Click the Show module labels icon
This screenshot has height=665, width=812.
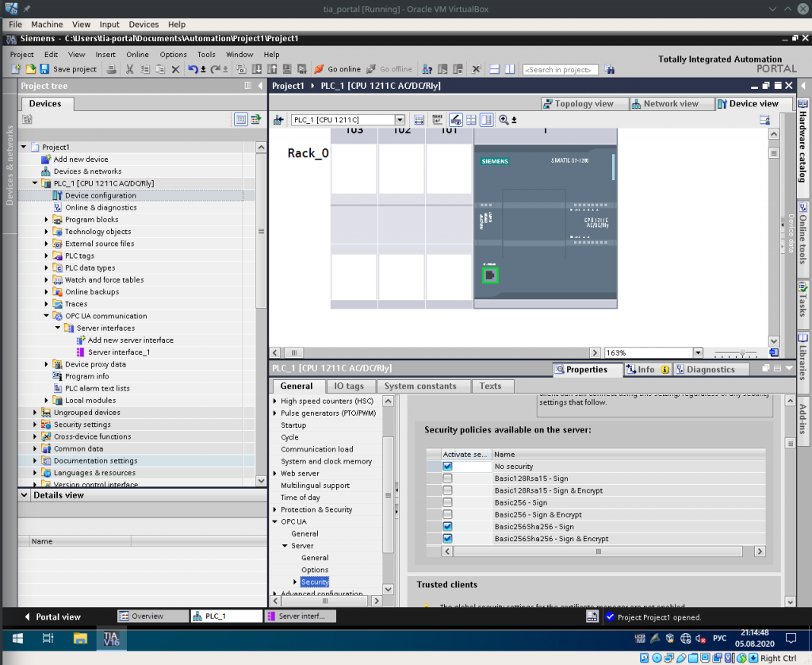tap(437, 120)
